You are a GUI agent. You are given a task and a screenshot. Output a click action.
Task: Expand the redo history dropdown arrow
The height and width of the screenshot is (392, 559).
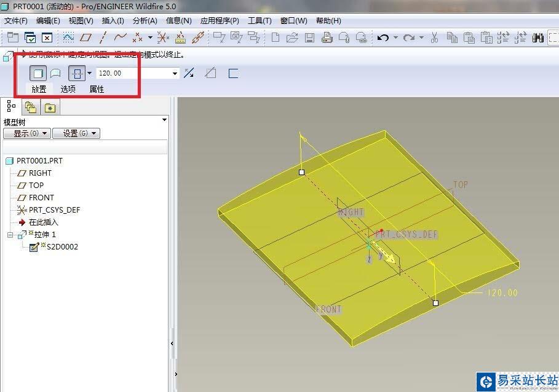(x=421, y=37)
